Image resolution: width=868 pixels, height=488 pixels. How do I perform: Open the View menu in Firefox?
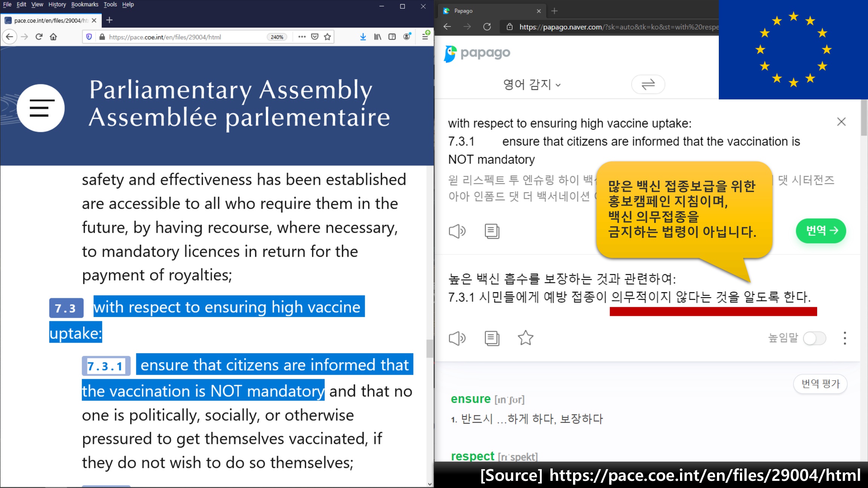pos(37,5)
